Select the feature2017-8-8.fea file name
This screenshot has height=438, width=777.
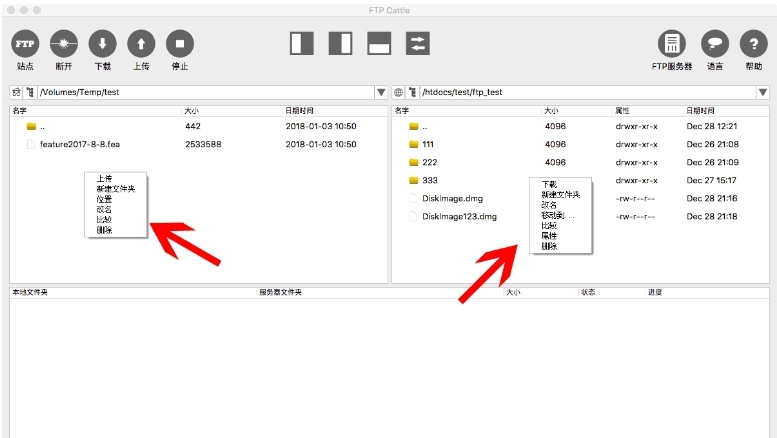point(80,144)
